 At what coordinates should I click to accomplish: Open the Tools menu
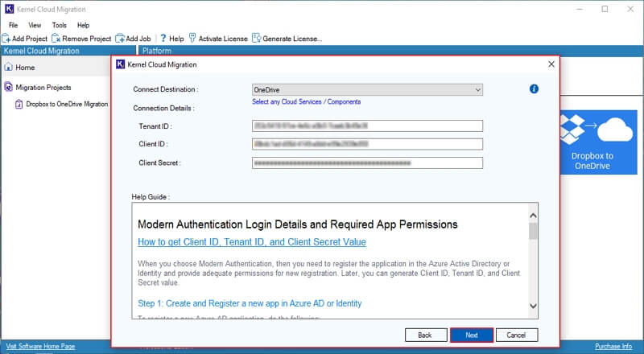[x=59, y=25]
